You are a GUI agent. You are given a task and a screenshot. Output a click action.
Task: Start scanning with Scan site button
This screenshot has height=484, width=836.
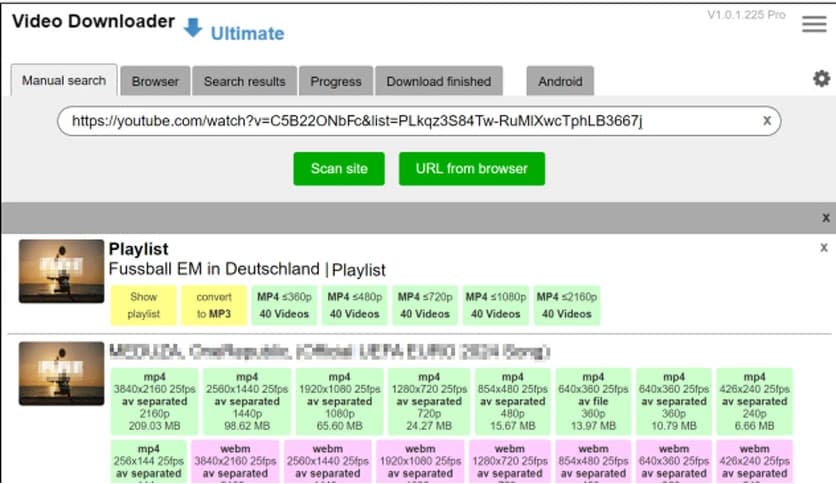coord(339,169)
